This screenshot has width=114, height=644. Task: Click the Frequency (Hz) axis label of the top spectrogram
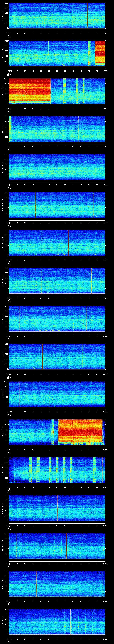click(x=3, y=16)
